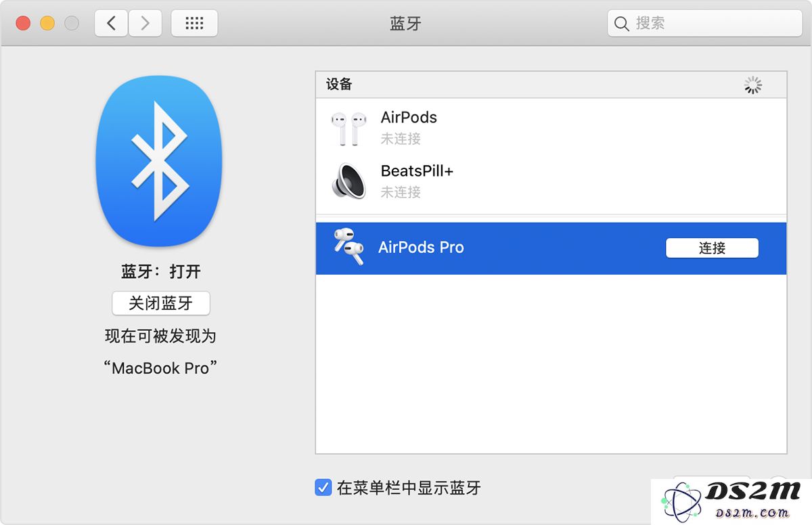The image size is (812, 525).
Task: Click the BeatsPill+ speaker icon
Action: point(348,181)
